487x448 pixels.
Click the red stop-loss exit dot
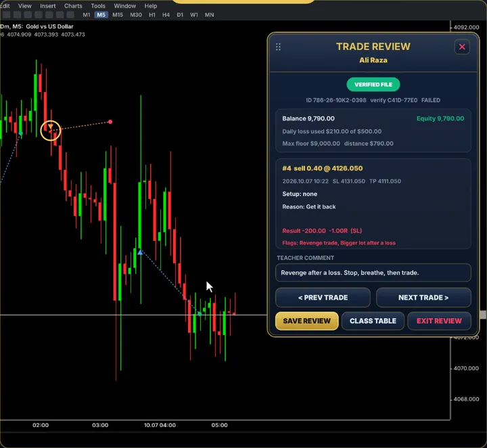tap(110, 122)
